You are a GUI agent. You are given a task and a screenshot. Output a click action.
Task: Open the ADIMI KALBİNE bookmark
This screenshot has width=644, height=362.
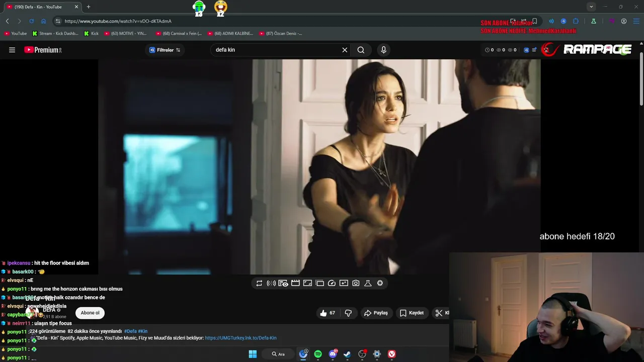(x=230, y=33)
